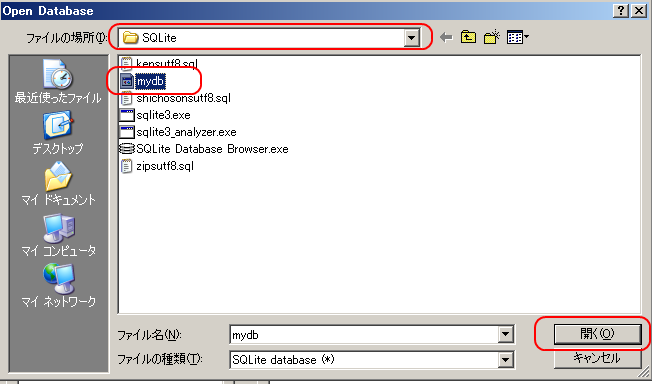Select SQLite Database Browser.exe file name
The image size is (652, 384).
point(212,149)
